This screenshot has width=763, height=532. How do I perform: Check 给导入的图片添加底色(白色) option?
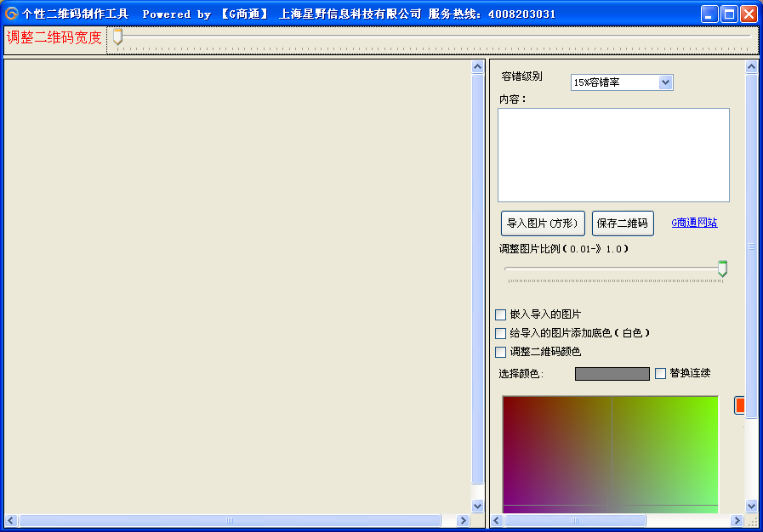pos(500,333)
